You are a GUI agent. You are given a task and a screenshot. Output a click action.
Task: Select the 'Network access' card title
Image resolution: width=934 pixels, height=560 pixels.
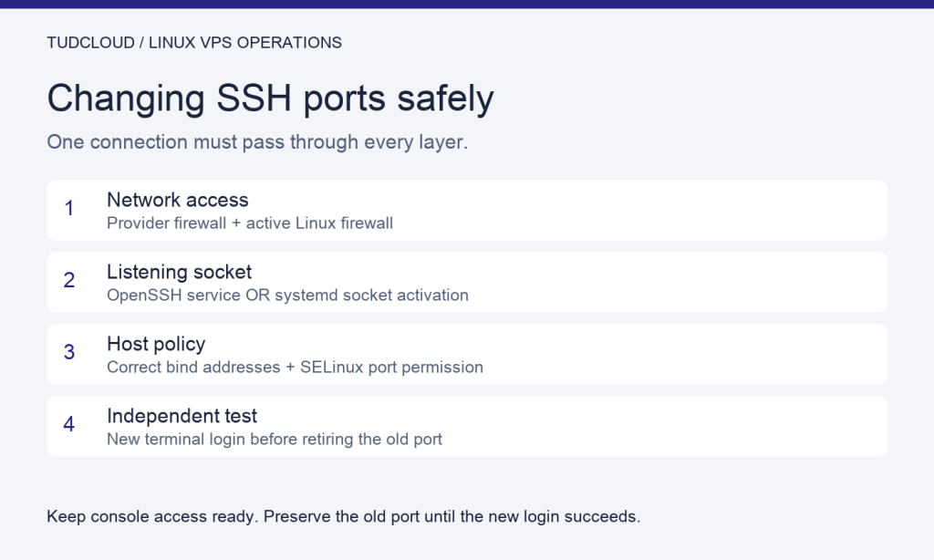[178, 200]
